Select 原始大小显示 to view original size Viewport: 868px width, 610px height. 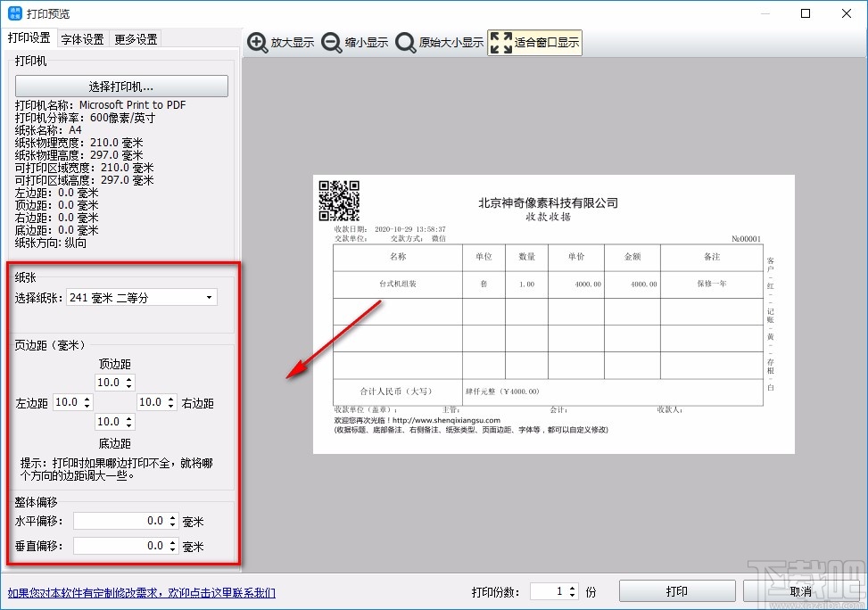439,42
